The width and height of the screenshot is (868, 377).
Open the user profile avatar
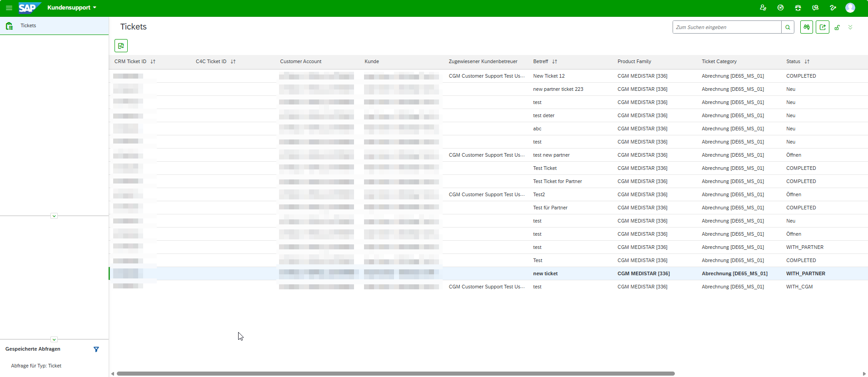coord(850,8)
